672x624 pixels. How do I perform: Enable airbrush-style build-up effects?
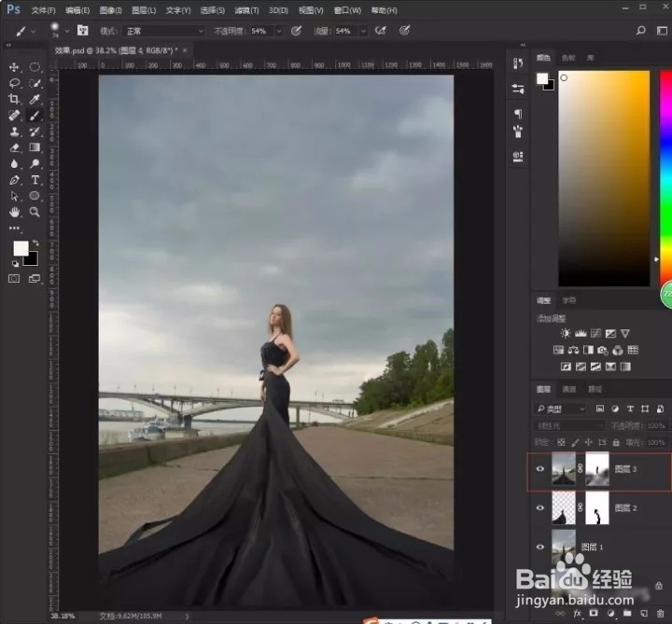point(380,31)
